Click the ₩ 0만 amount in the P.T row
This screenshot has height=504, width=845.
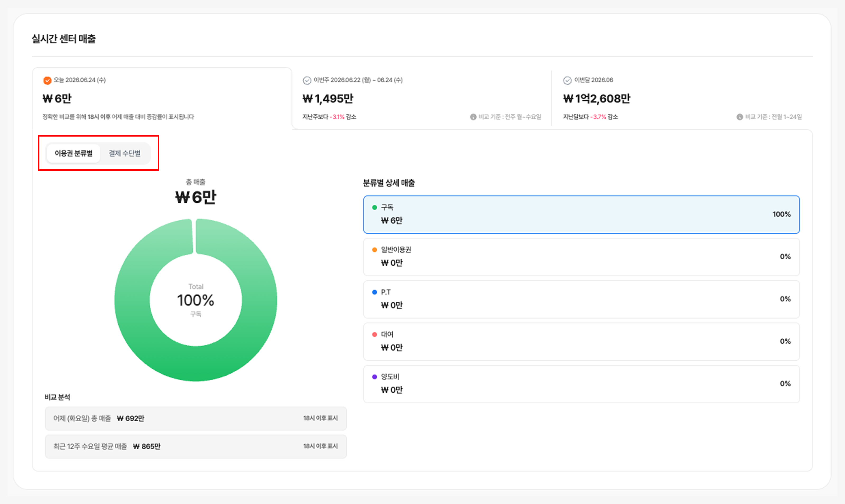(392, 305)
